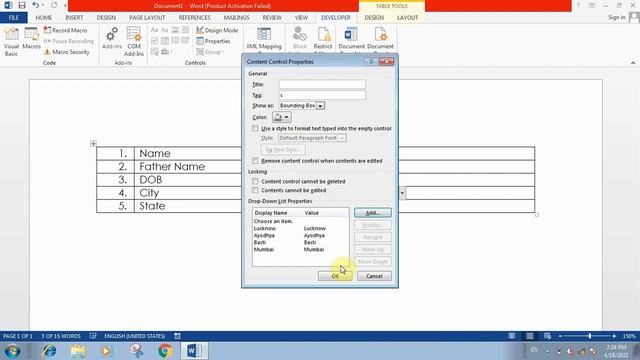Undo the last action

(x=36, y=5)
